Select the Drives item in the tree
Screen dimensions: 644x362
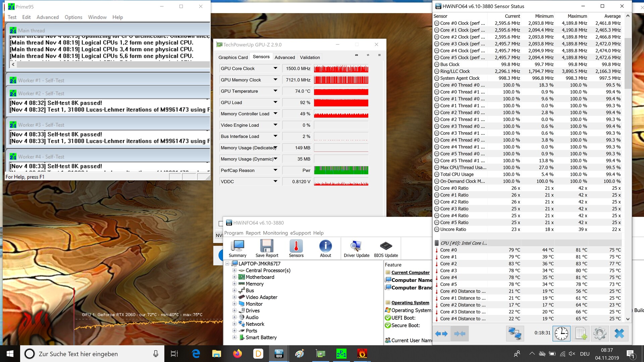253,311
